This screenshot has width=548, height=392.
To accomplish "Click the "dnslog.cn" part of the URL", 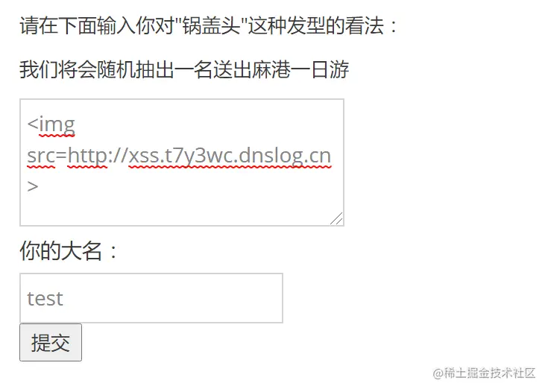I will 285,156.
